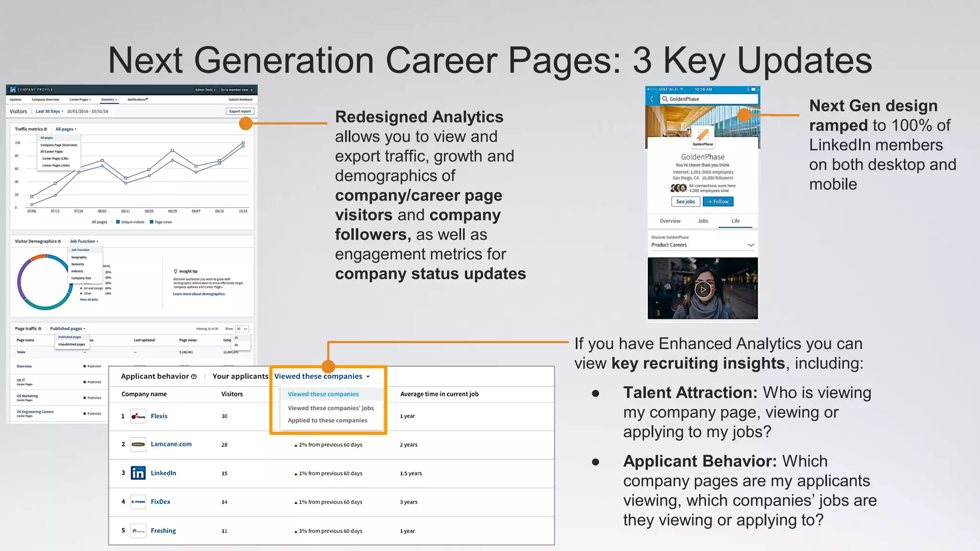
Task: Choose Geography in demographics menu
Action: [79, 257]
